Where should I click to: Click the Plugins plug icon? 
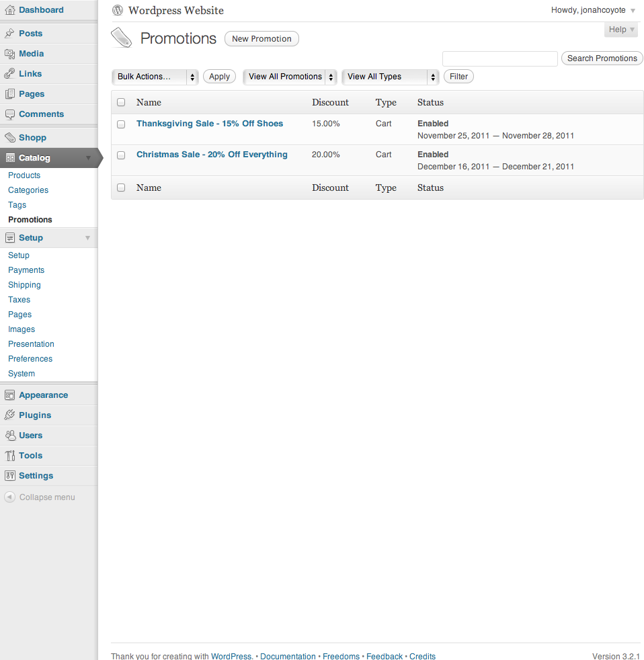coord(9,415)
